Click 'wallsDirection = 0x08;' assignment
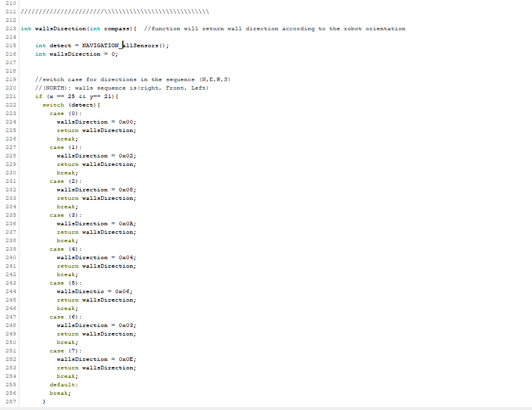Image resolution: width=532 pixels, height=410 pixels. 96,190
